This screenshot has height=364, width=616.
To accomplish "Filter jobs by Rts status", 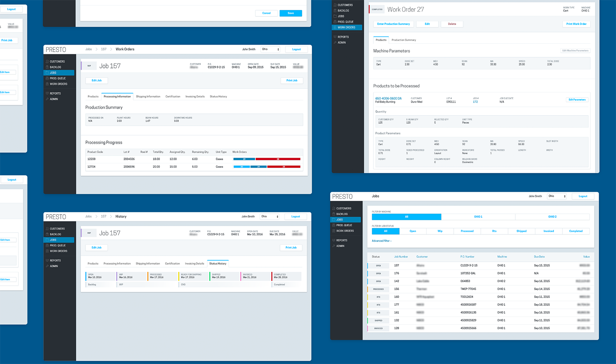I will (x=494, y=231).
